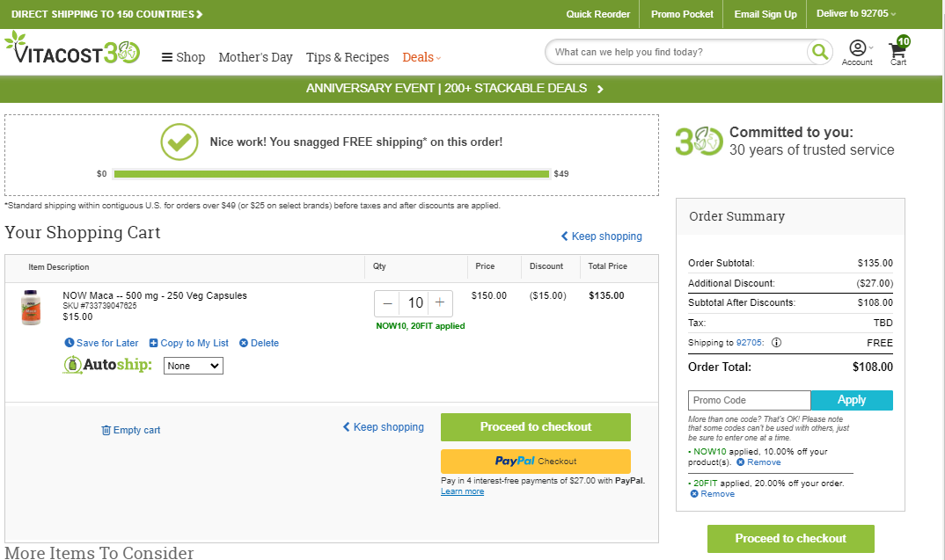The image size is (945, 560).
Task: Open PayPal Learn more link
Action: [x=462, y=491]
